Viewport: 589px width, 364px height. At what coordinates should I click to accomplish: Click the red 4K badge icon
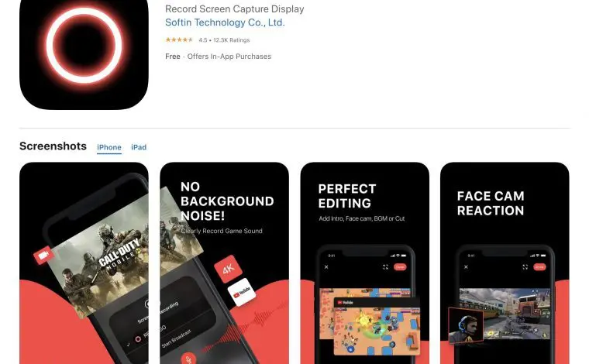coord(228,269)
